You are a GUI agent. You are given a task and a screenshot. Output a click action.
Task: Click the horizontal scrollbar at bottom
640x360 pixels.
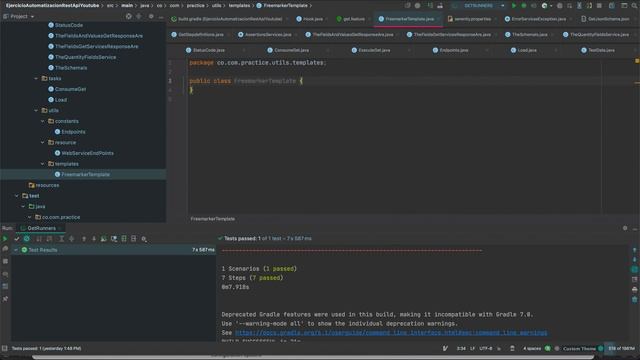tap(313, 357)
